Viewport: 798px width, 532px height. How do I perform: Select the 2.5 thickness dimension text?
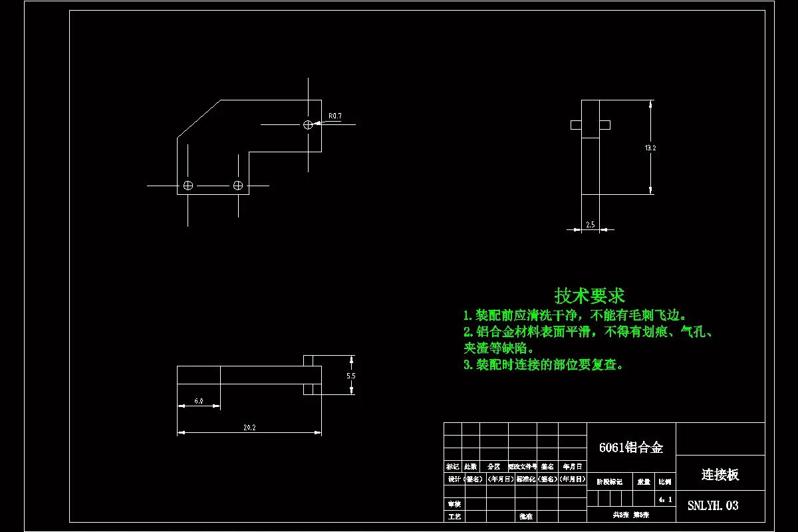click(x=591, y=225)
